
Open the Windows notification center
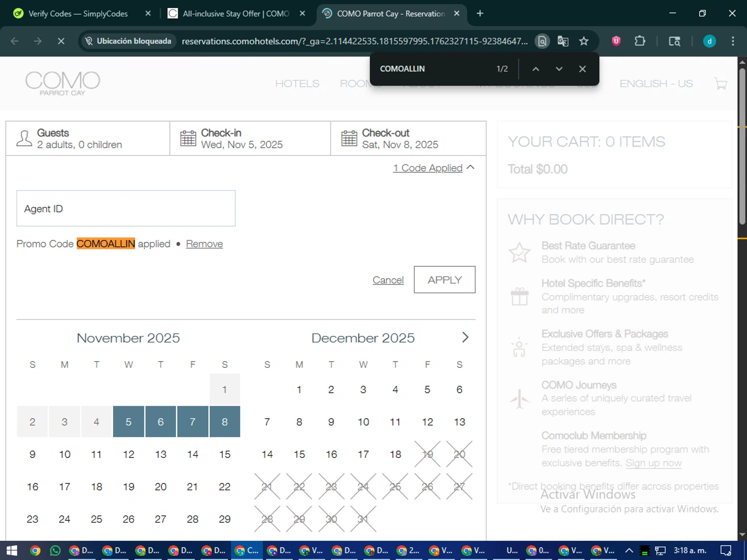(726, 551)
